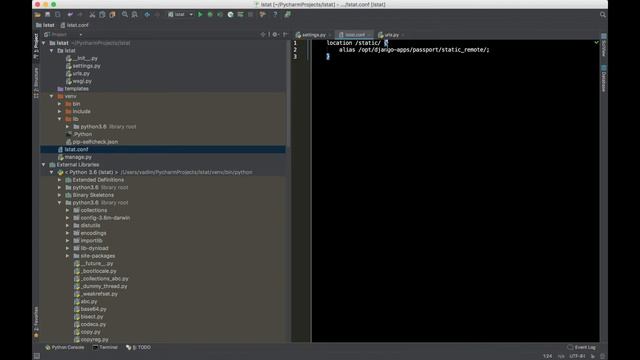Collapse the lib folder under venv
Screen dimensions: 640x360
[x=60, y=119]
